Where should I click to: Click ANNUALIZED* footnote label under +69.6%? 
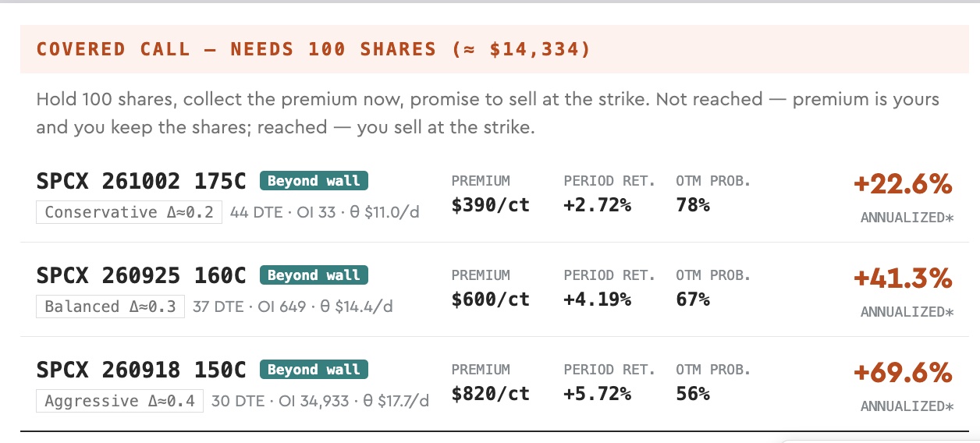click(907, 406)
